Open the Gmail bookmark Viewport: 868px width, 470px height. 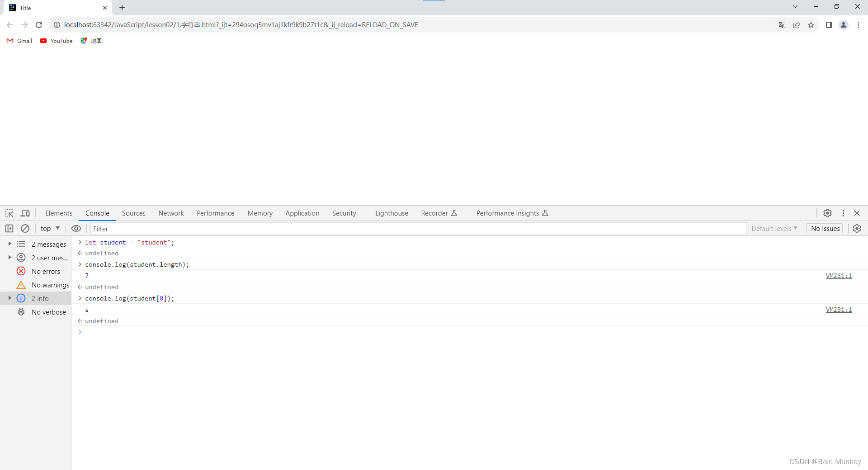pyautogui.click(x=19, y=41)
